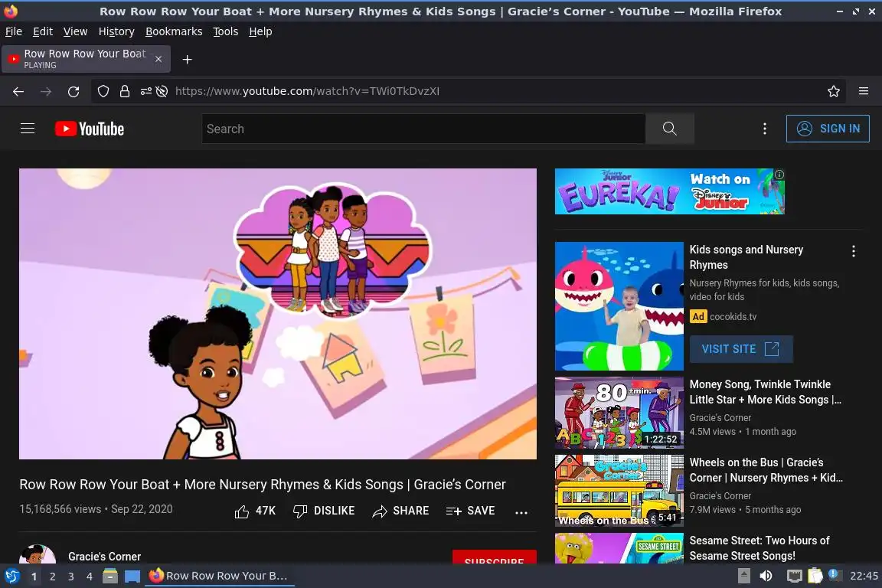Click Firefox back arrow
The width and height of the screenshot is (882, 588).
(x=18, y=91)
